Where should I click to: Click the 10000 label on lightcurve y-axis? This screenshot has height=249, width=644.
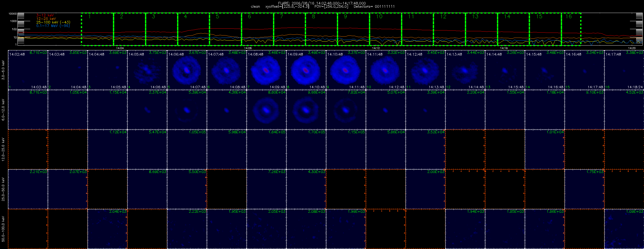click(12, 14)
